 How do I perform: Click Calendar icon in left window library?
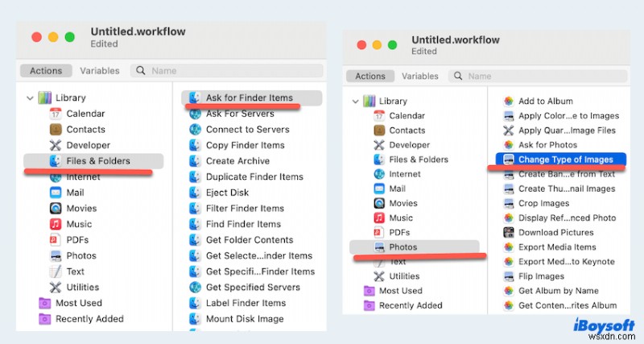click(56, 114)
